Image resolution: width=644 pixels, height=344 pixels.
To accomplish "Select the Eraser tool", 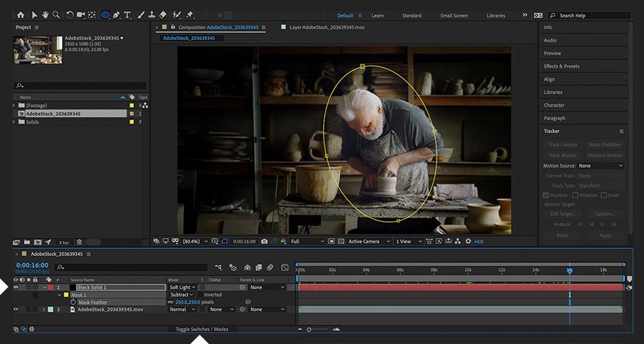I will 162,14.
